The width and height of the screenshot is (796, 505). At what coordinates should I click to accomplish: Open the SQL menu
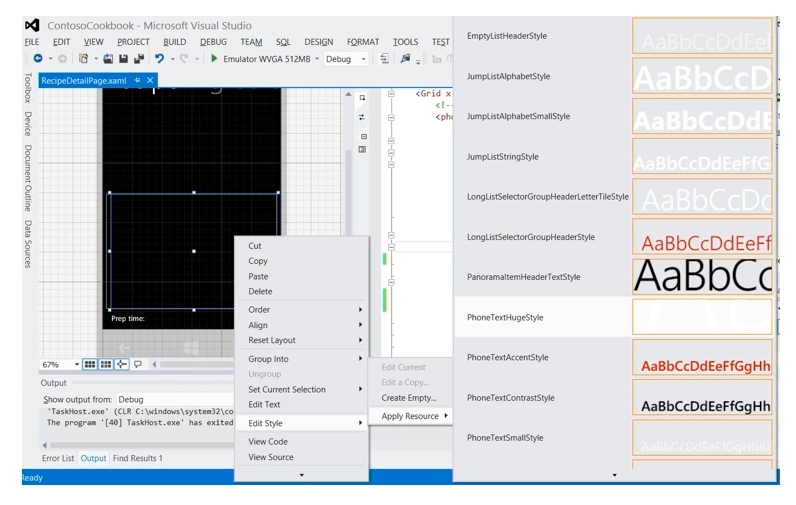[x=283, y=42]
